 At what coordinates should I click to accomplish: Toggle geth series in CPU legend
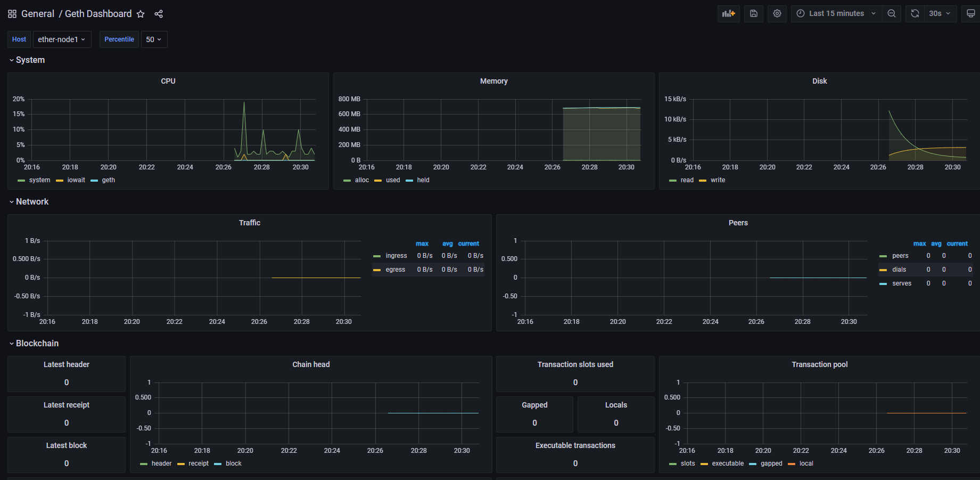(109, 180)
